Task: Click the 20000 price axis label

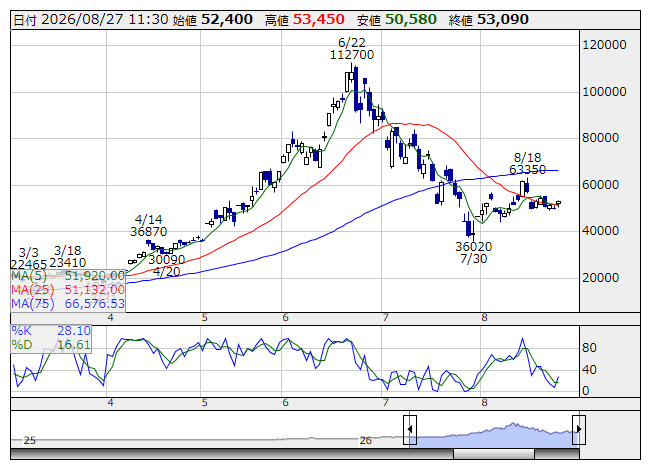Action: (x=601, y=278)
